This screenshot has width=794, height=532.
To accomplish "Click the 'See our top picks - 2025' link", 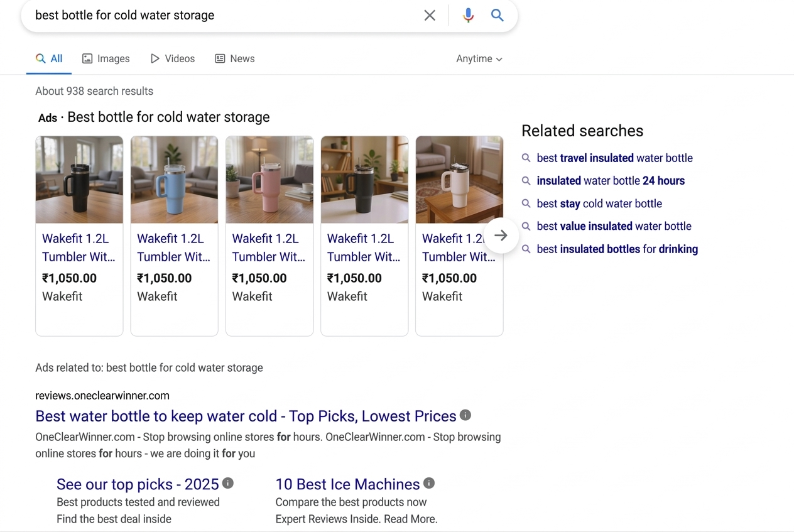I will [x=138, y=484].
